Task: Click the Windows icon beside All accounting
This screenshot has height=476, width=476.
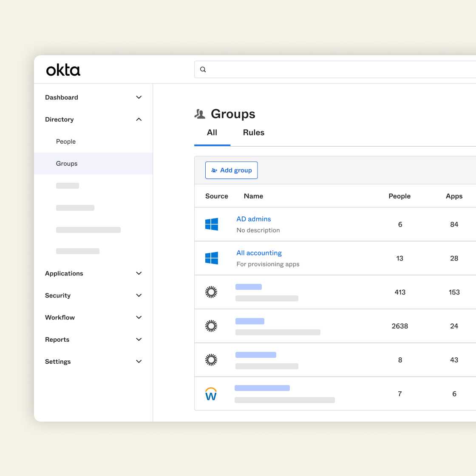Action: click(212, 258)
